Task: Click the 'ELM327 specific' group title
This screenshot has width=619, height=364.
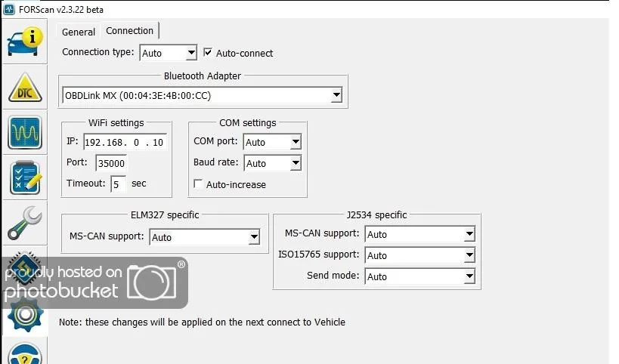Action: tap(165, 215)
